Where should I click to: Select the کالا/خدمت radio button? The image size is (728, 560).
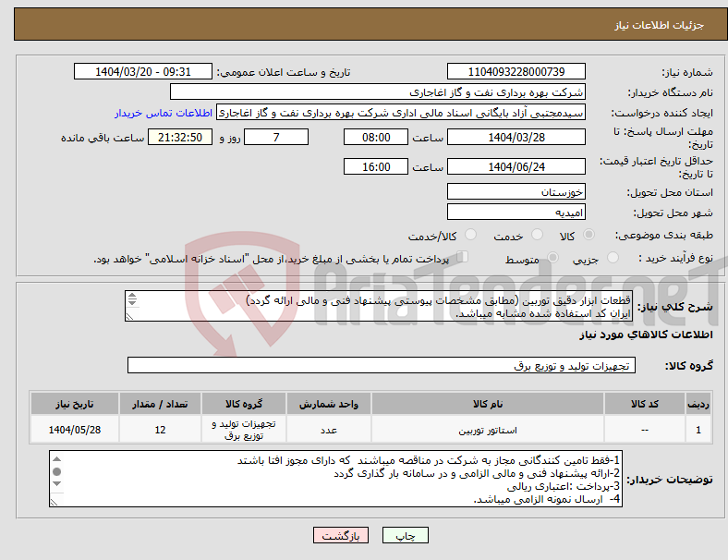tap(471, 235)
